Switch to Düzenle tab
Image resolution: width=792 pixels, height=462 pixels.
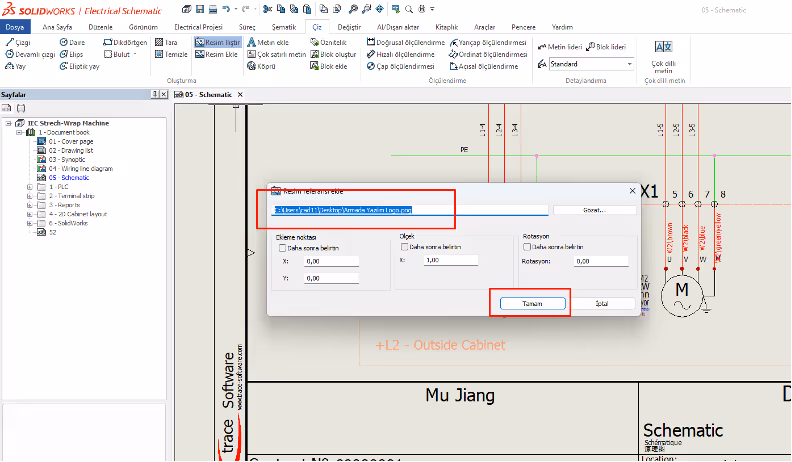click(101, 27)
